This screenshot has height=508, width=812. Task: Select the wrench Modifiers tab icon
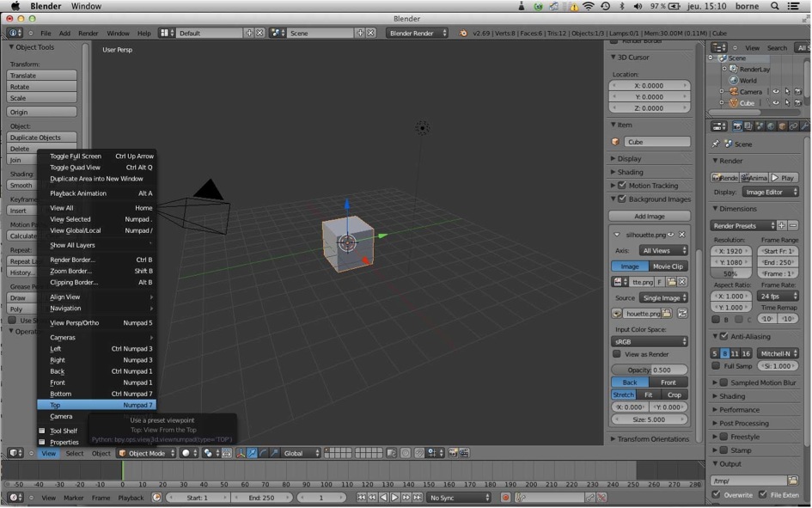pyautogui.click(x=804, y=125)
